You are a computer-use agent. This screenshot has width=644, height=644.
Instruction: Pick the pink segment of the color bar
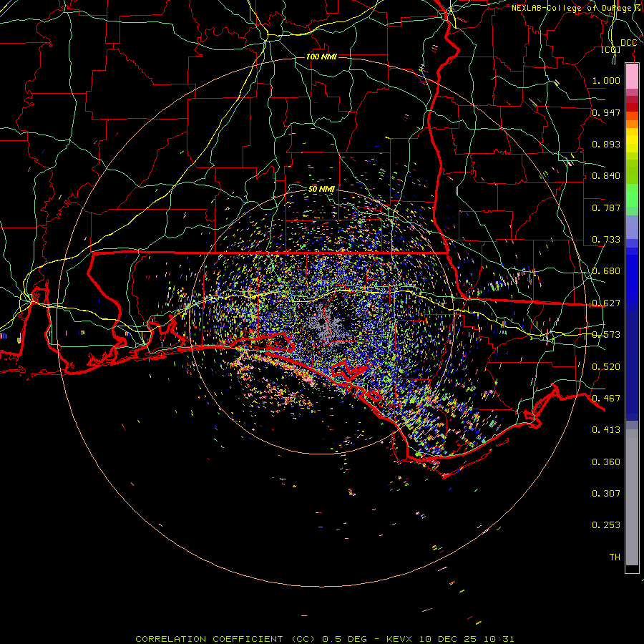(x=632, y=77)
